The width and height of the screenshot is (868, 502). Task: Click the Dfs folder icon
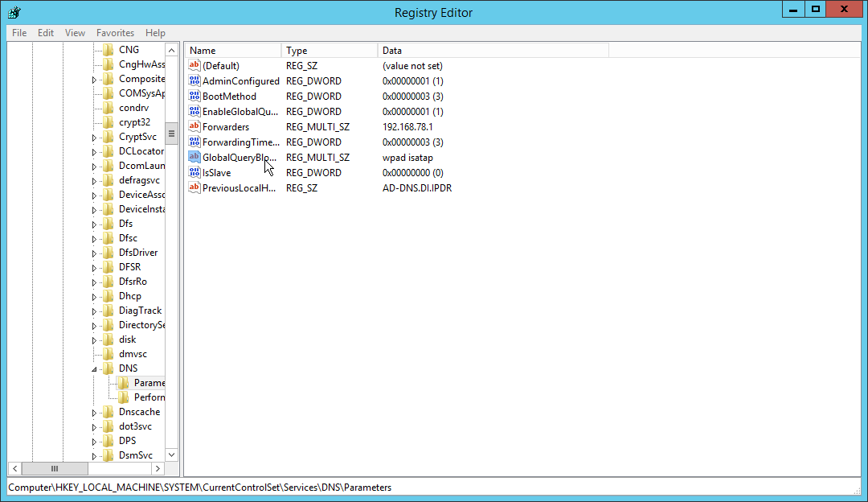pyautogui.click(x=108, y=224)
